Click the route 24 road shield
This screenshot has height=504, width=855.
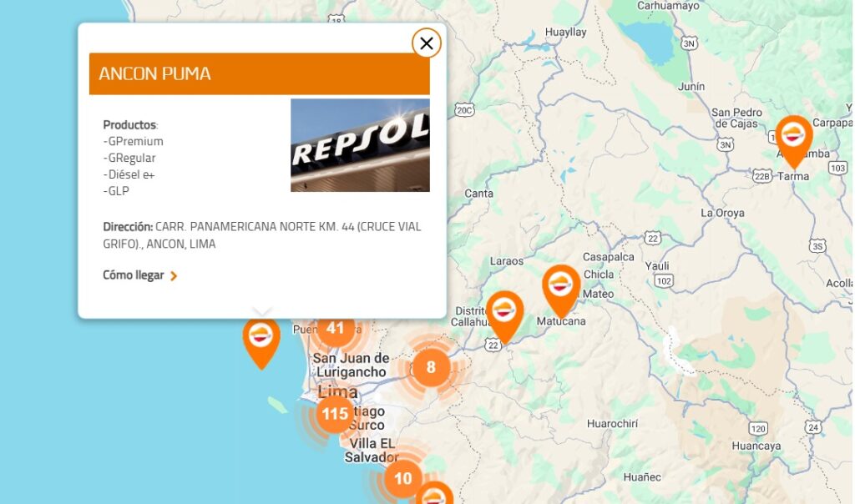click(813, 427)
